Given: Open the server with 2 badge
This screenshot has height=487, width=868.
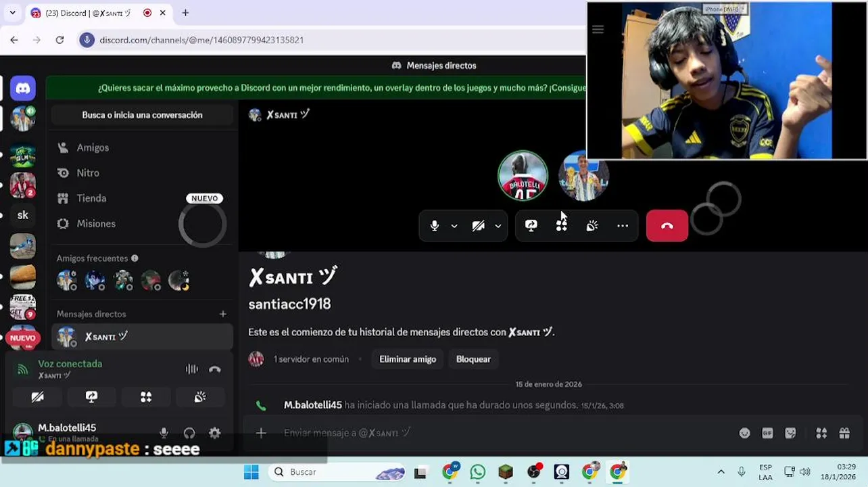Looking at the screenshot, I should tap(22, 185).
